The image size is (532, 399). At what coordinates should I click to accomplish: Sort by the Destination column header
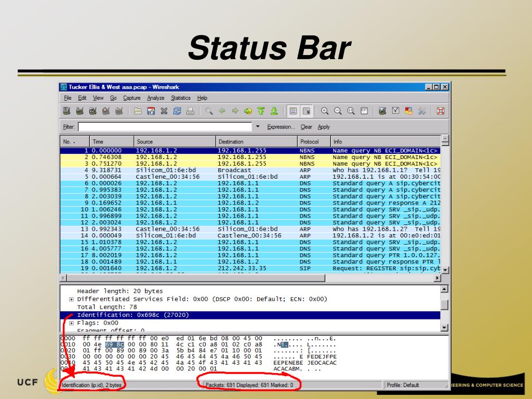click(x=257, y=141)
